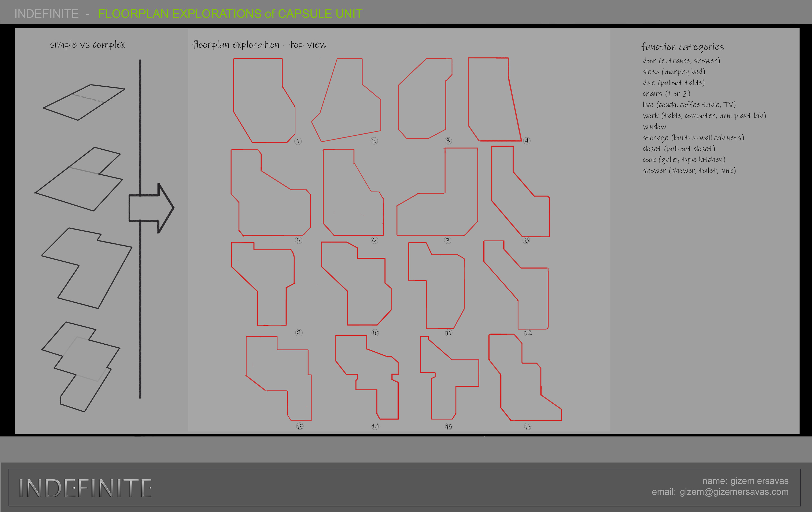Click 'storage (built-in-wall cabinets)' line
812x512 pixels.
point(693,138)
